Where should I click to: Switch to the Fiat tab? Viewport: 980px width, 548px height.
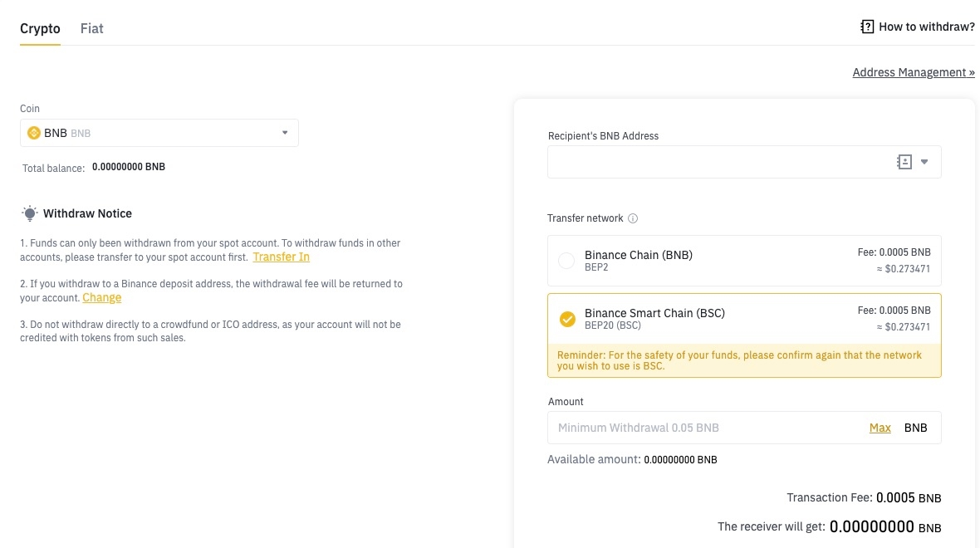pos(91,28)
